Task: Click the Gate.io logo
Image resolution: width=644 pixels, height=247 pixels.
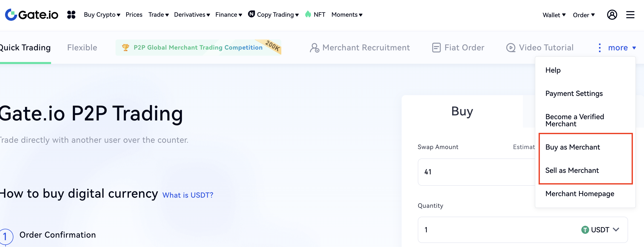Action: tap(32, 15)
